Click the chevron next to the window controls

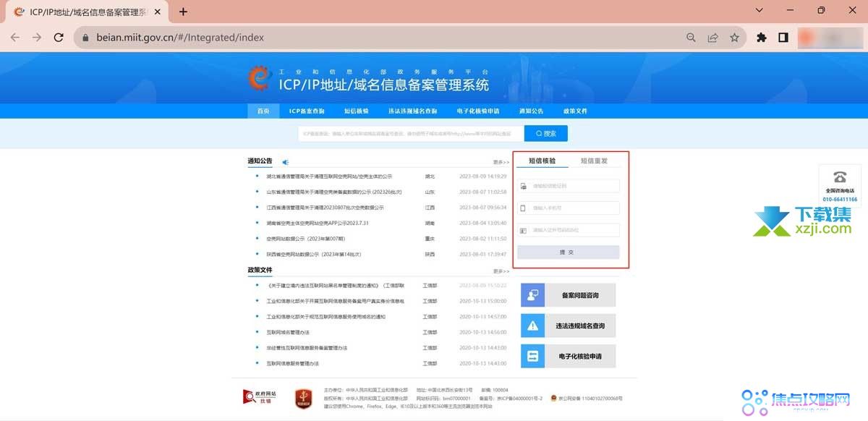[x=758, y=11]
